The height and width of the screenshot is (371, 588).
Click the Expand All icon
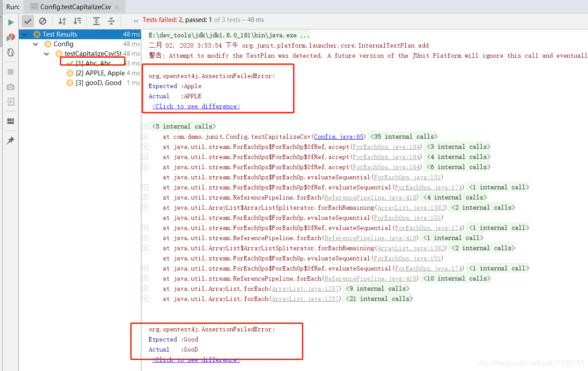96,21
